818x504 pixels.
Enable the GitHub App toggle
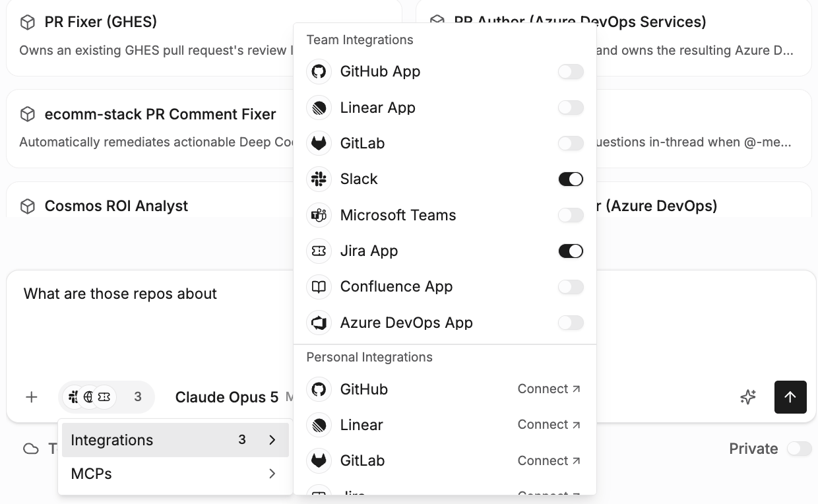[571, 71]
